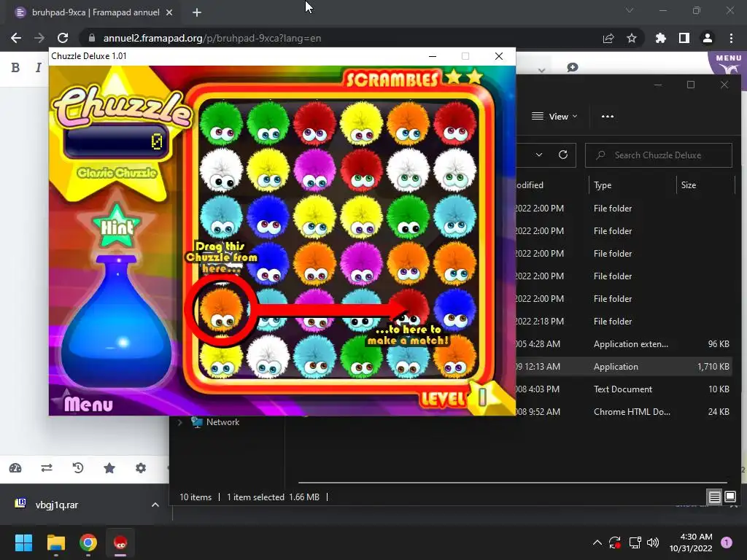The image size is (747, 560).
Task: Select the Text Document row
Action: 623,389
